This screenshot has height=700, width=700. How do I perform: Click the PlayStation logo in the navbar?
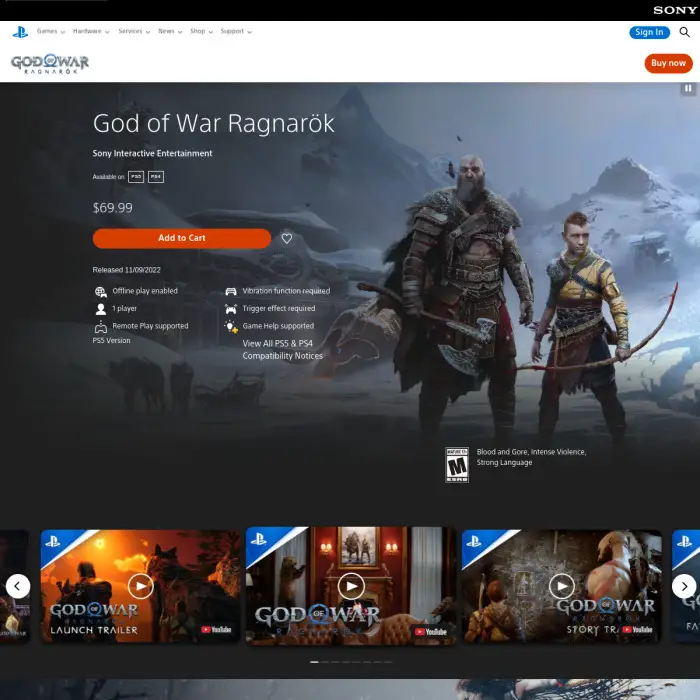click(x=20, y=32)
